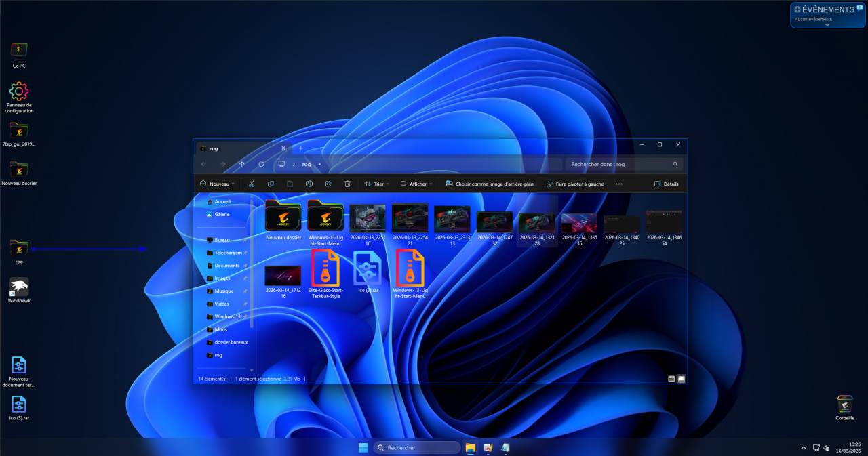Viewport: 868px width, 456px height.
Task: Toggle the Détails pane button
Action: click(666, 184)
